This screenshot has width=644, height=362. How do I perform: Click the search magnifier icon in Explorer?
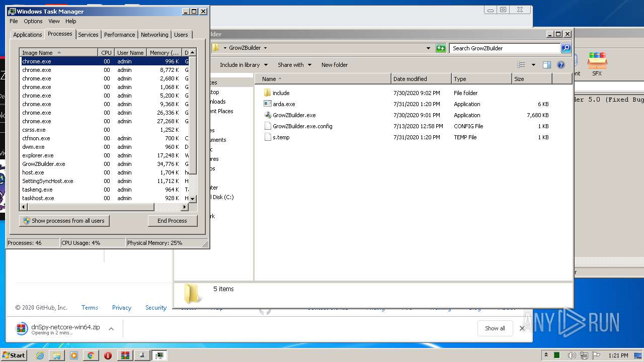[566, 48]
